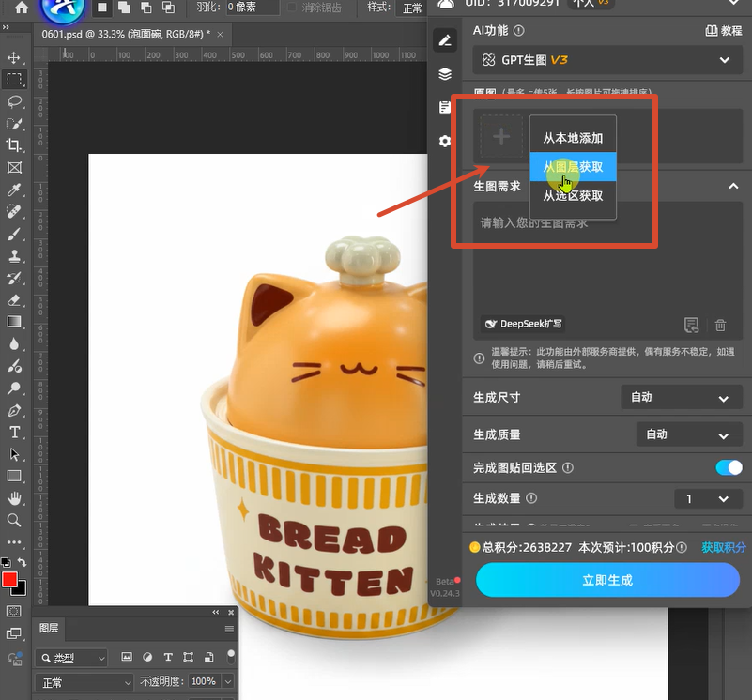Open the plugin edit pencil sidebar icon
752x700 pixels.
[445, 40]
